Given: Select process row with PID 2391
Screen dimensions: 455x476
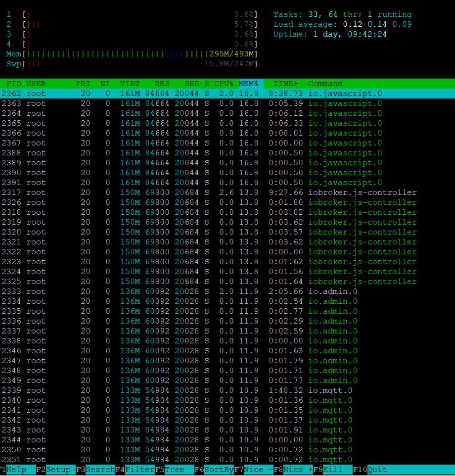Looking at the screenshot, I should (x=227, y=183).
